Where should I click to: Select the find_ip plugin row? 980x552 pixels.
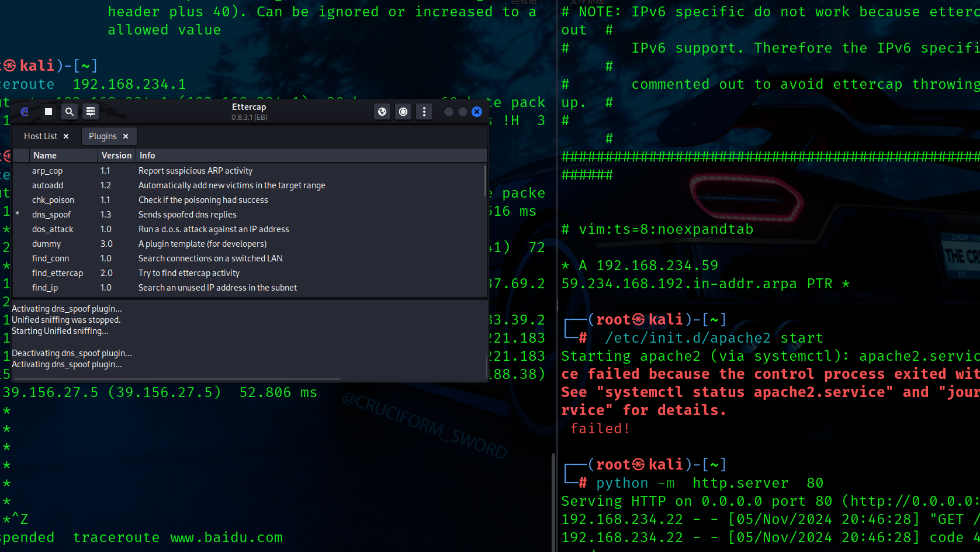[250, 288]
